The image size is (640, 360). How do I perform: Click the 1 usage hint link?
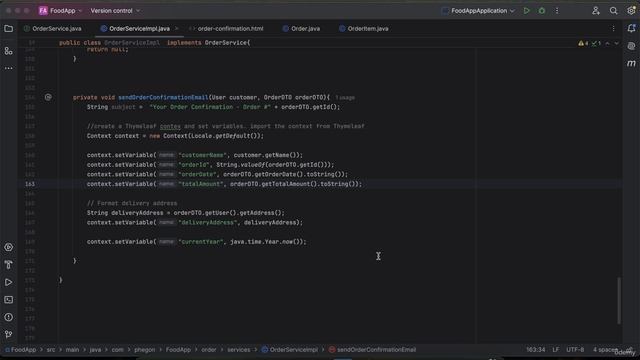click(x=345, y=98)
